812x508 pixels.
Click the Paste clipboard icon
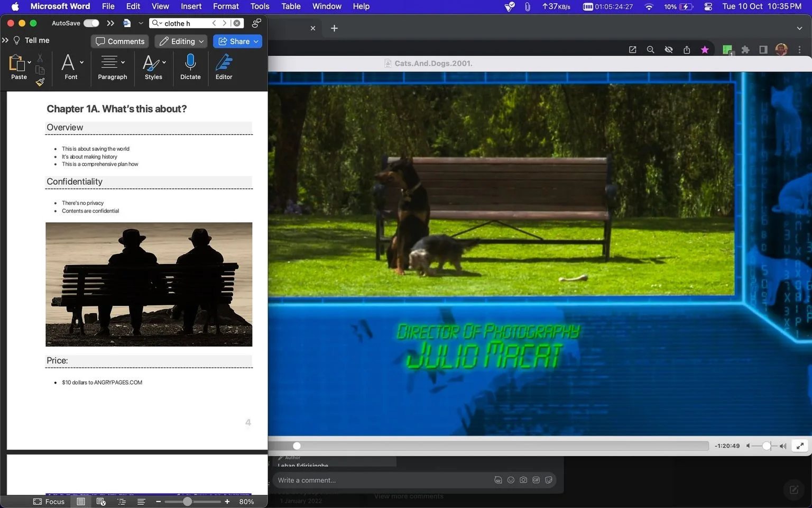click(x=17, y=63)
